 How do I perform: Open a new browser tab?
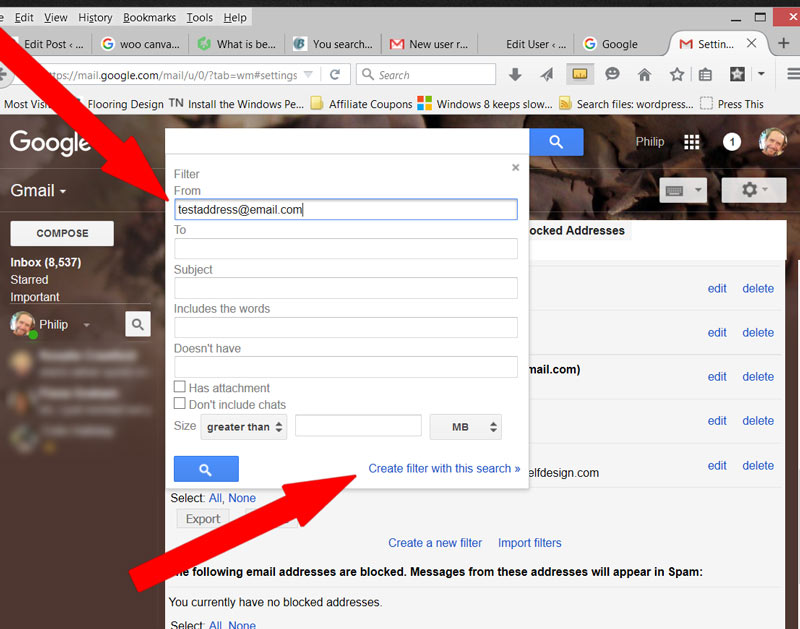coord(784,43)
